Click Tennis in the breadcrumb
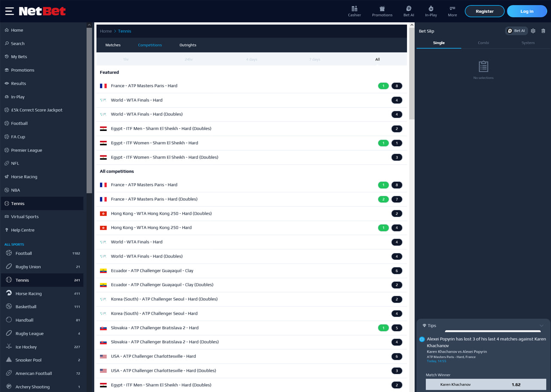 pos(125,31)
